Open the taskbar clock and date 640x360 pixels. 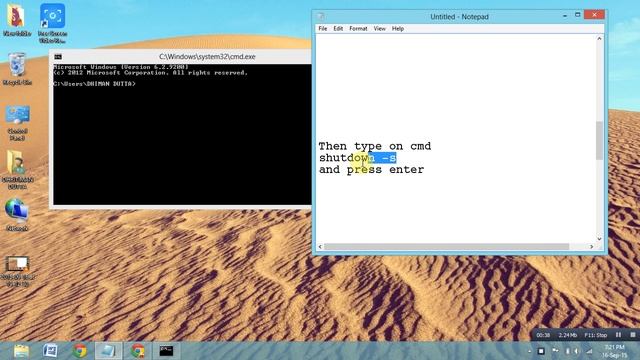point(614,351)
